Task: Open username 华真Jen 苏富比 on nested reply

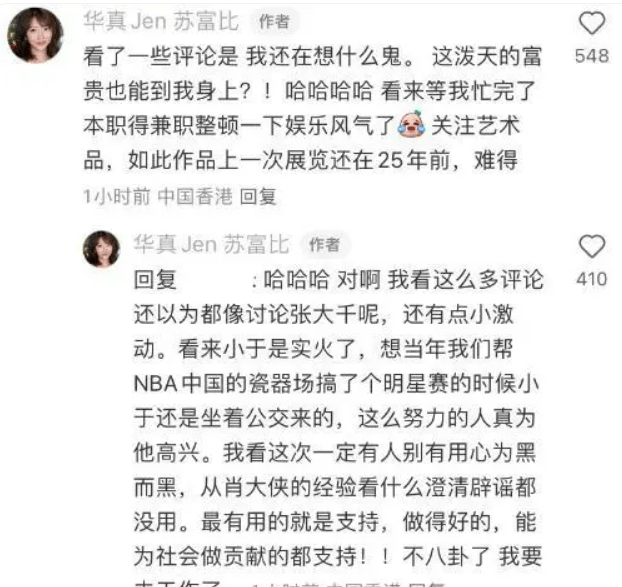Action: point(211,244)
